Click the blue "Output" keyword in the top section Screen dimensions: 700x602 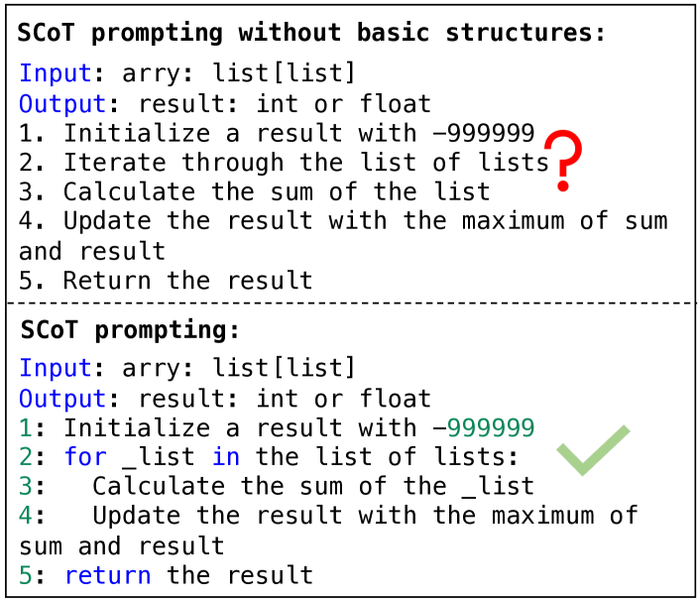click(62, 103)
